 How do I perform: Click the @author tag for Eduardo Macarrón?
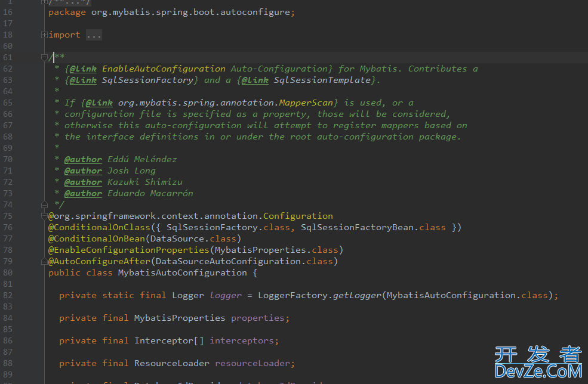tap(83, 193)
